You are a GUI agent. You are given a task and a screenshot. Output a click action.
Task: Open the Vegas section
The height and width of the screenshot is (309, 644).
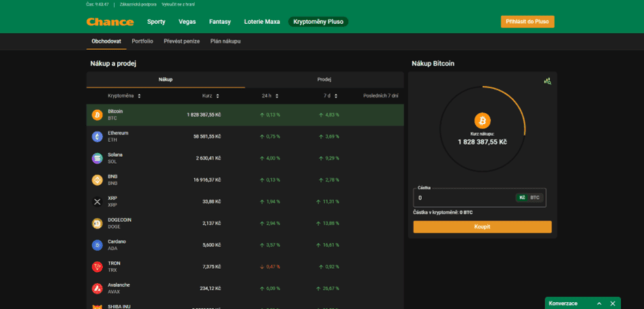click(187, 22)
